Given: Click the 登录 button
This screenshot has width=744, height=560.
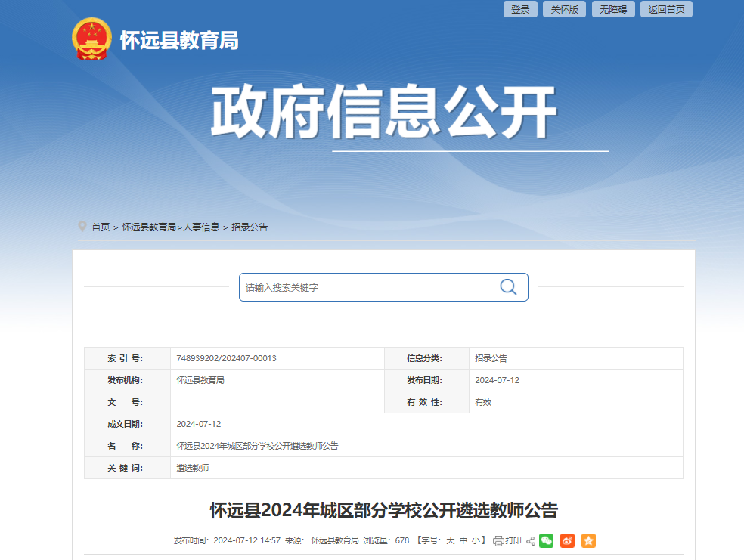Looking at the screenshot, I should click(520, 10).
